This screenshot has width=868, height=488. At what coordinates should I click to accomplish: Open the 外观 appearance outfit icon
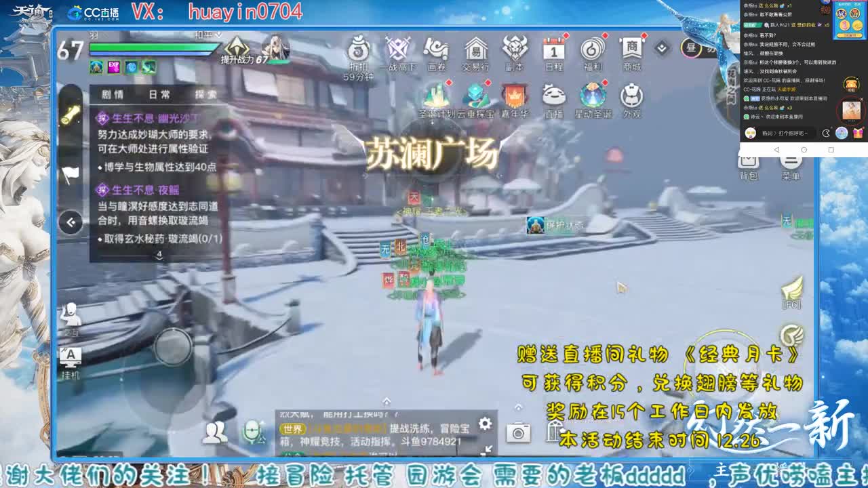[x=632, y=96]
